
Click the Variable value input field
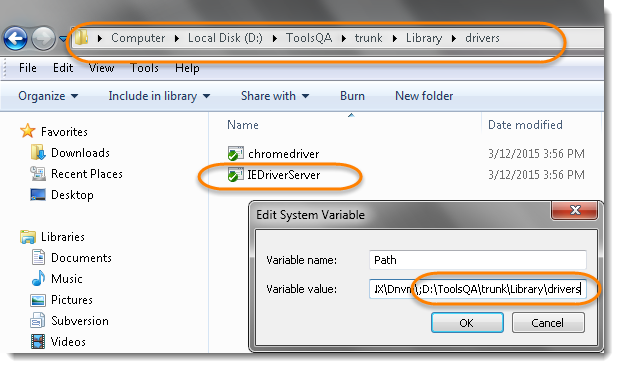pyautogui.click(x=478, y=289)
